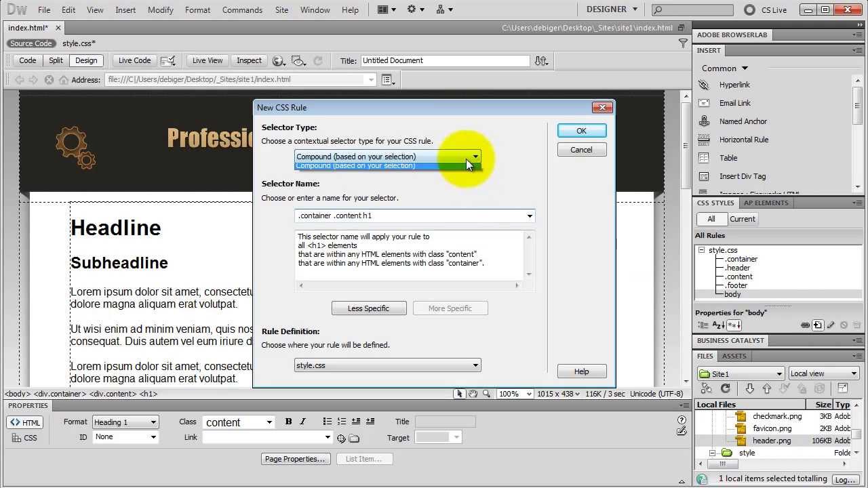Switch to Split view

[56, 60]
